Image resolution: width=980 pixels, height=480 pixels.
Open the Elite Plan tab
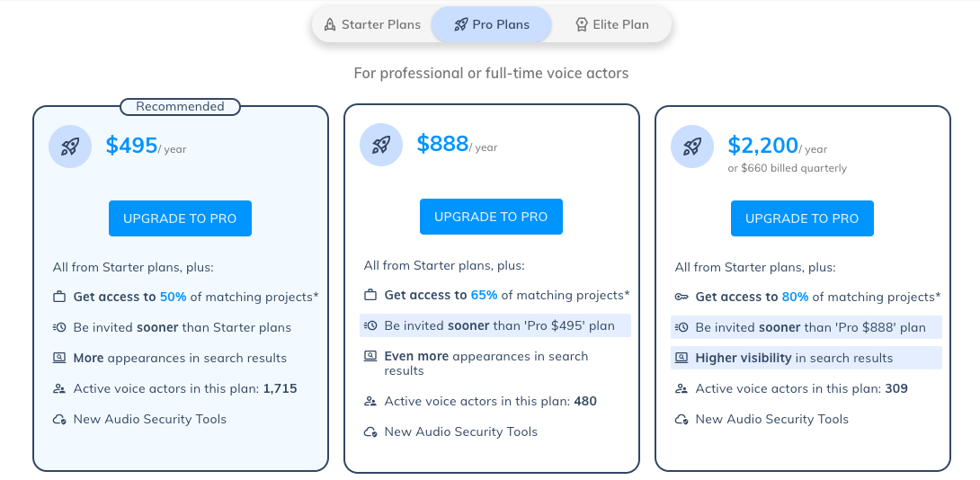pos(612,24)
